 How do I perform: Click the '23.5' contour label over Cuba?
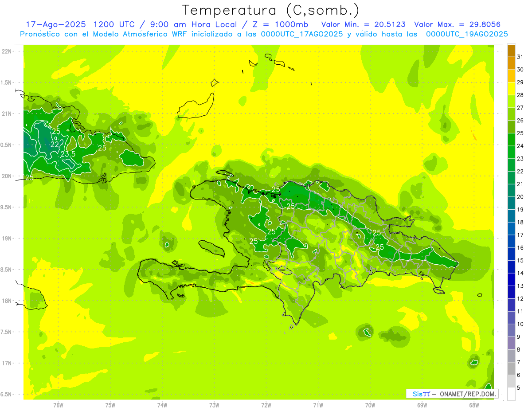point(68,154)
